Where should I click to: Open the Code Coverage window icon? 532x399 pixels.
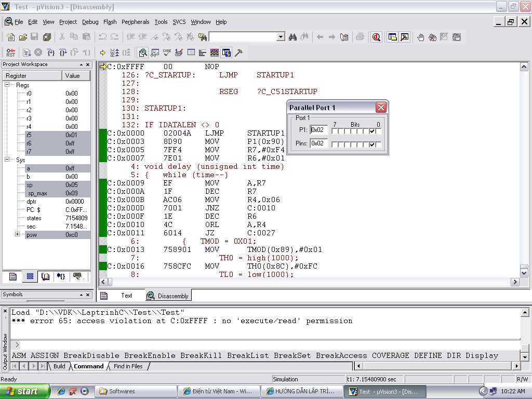167,52
